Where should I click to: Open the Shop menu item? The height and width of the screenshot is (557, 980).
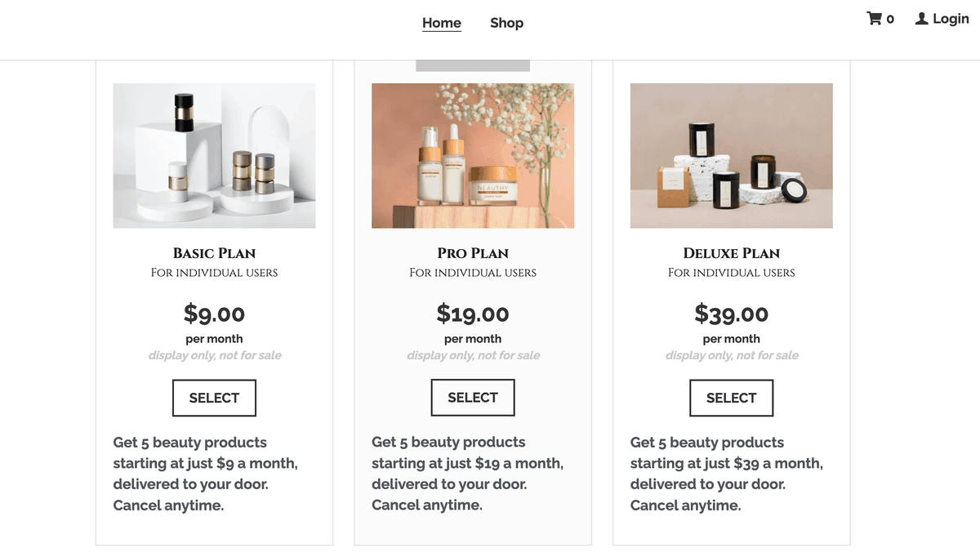506,23
